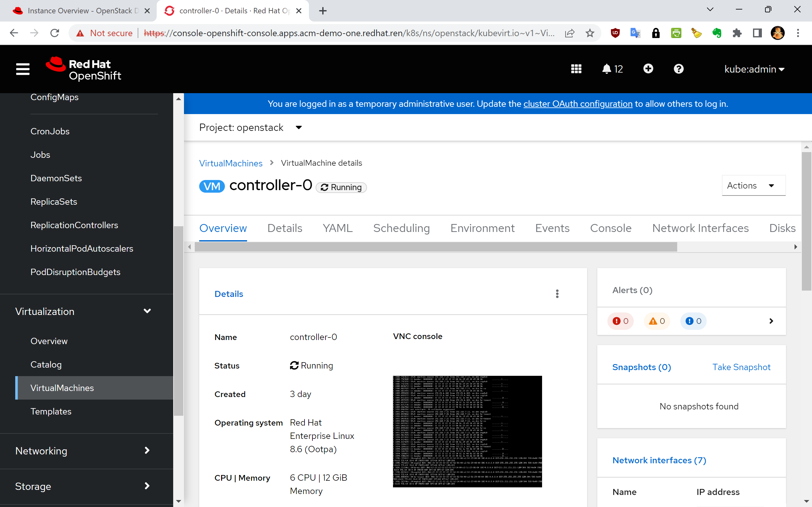Switch to the YAML tab
This screenshot has height=507, width=812.
pos(337,228)
